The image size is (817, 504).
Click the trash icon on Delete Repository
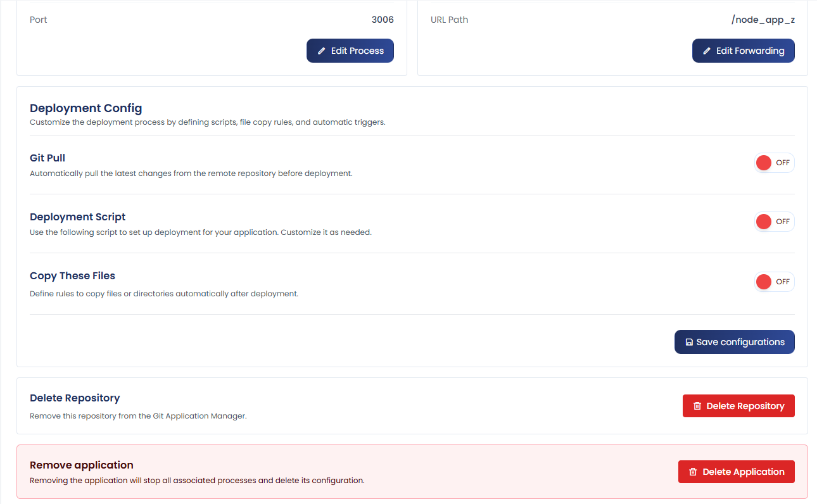click(x=697, y=406)
